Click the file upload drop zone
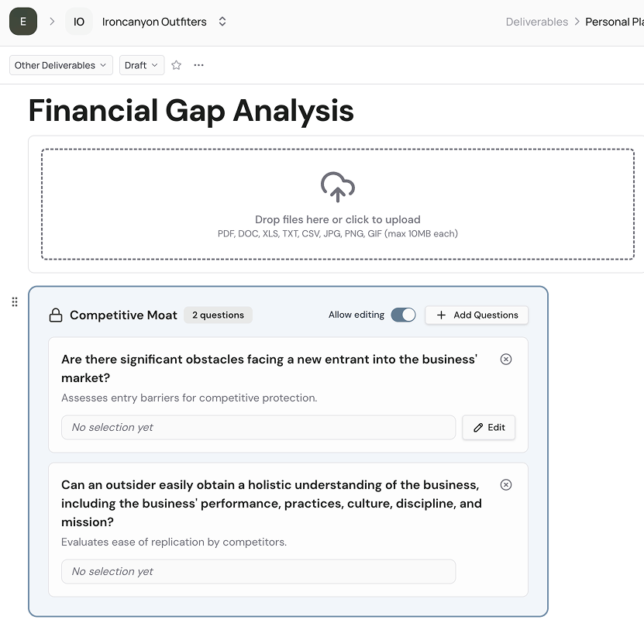This screenshot has width=644, height=644. tap(338, 232)
